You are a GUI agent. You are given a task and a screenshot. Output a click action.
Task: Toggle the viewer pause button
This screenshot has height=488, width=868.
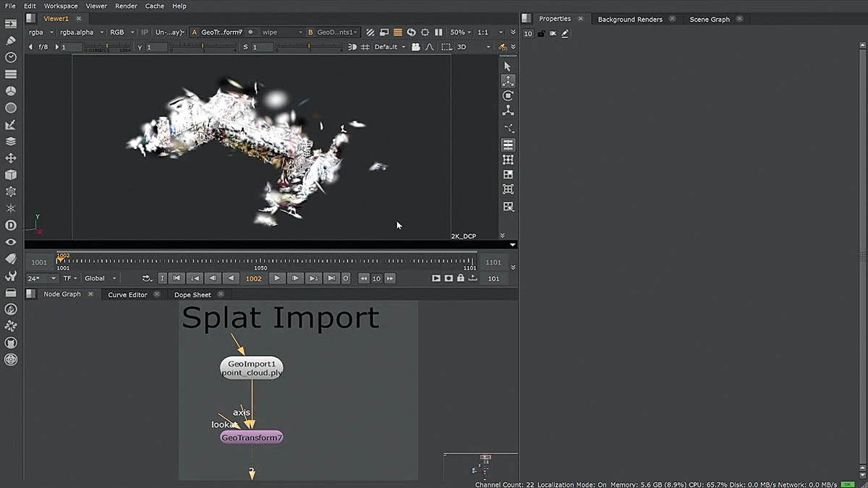pos(438,33)
